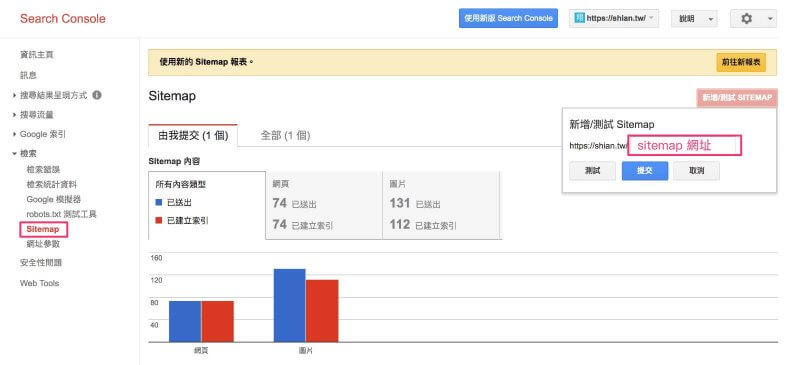Click the red 已建立索引 legend swatch

click(158, 221)
